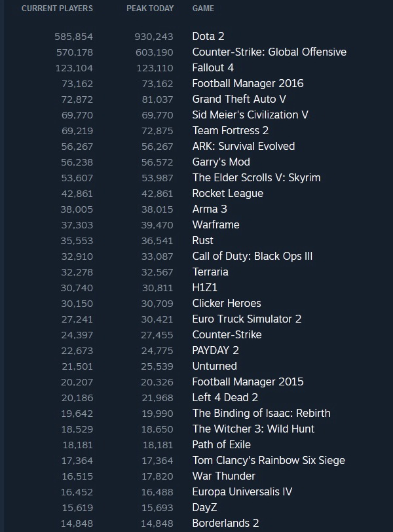Click the Game column header
This screenshot has width=393, height=532.
click(x=203, y=9)
